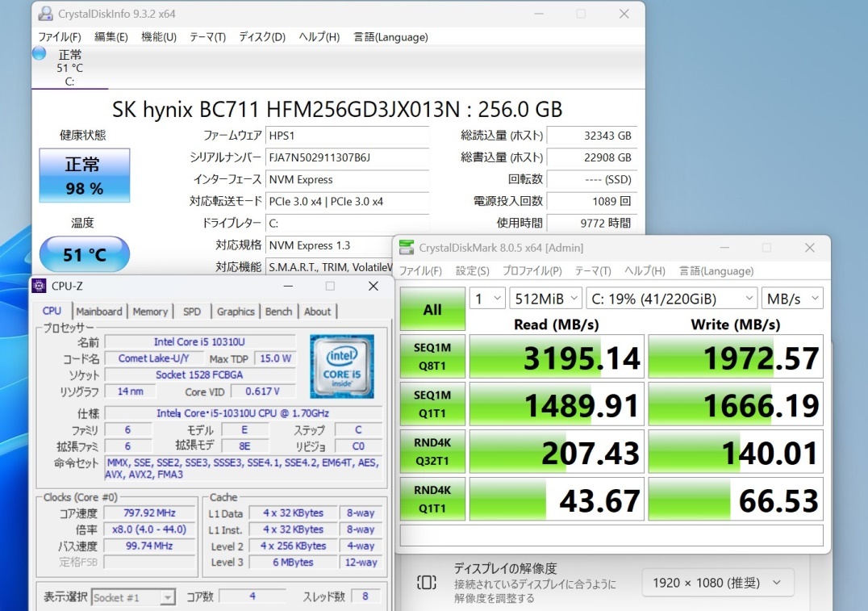Click the ファームウェア field showing HPS1
This screenshot has width=868, height=611.
click(x=347, y=136)
